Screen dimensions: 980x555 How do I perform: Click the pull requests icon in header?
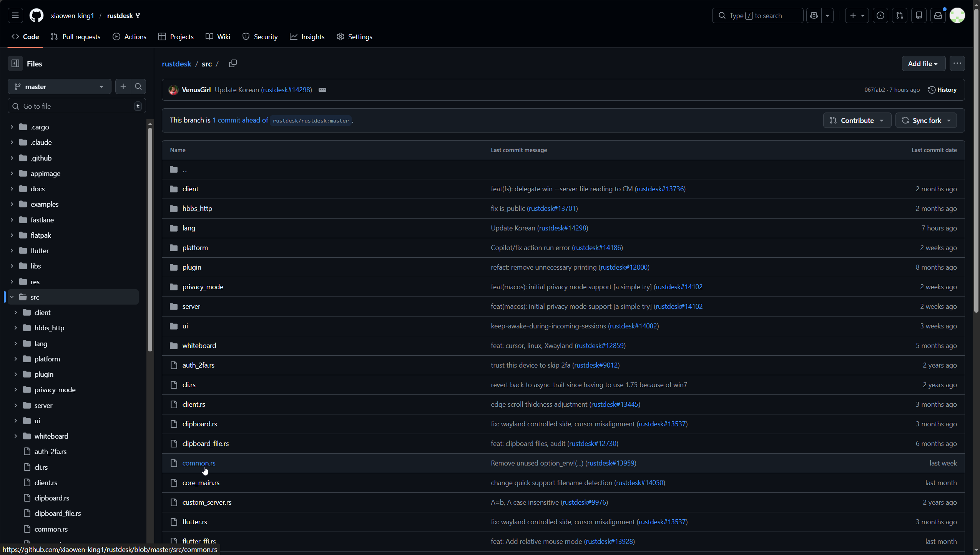pos(899,15)
